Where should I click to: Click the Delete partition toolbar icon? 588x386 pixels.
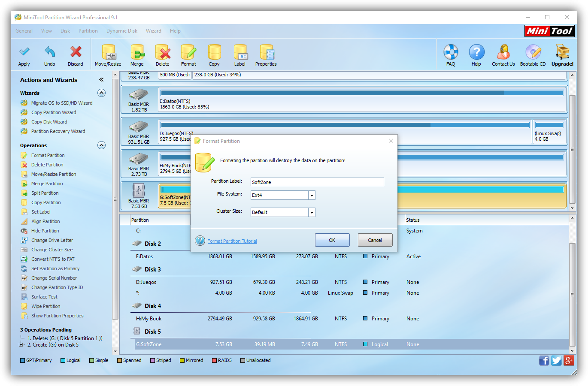tap(163, 52)
